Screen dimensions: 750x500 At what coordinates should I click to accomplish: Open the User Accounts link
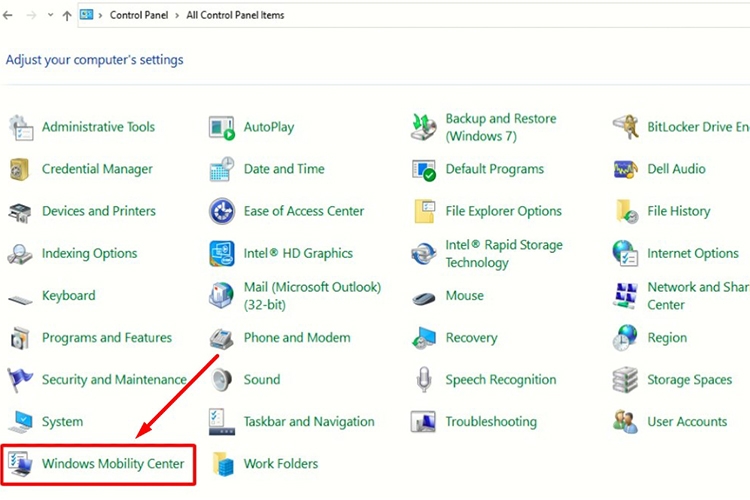(687, 422)
